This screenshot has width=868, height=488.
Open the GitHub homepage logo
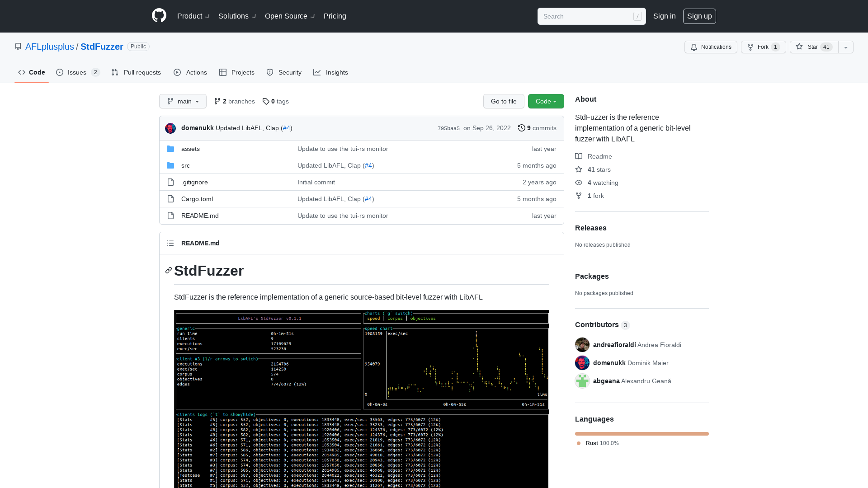(159, 16)
